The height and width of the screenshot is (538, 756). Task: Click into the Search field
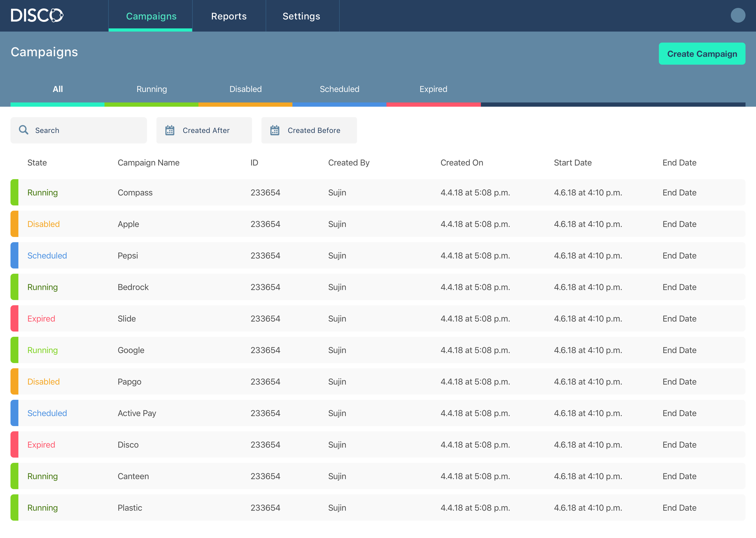(x=86, y=130)
